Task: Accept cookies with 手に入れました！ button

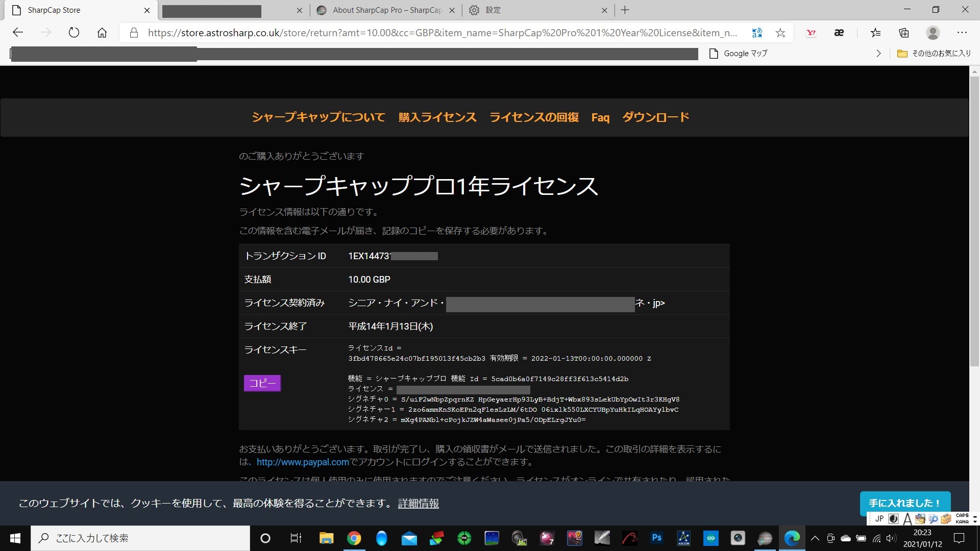Action: point(905,503)
